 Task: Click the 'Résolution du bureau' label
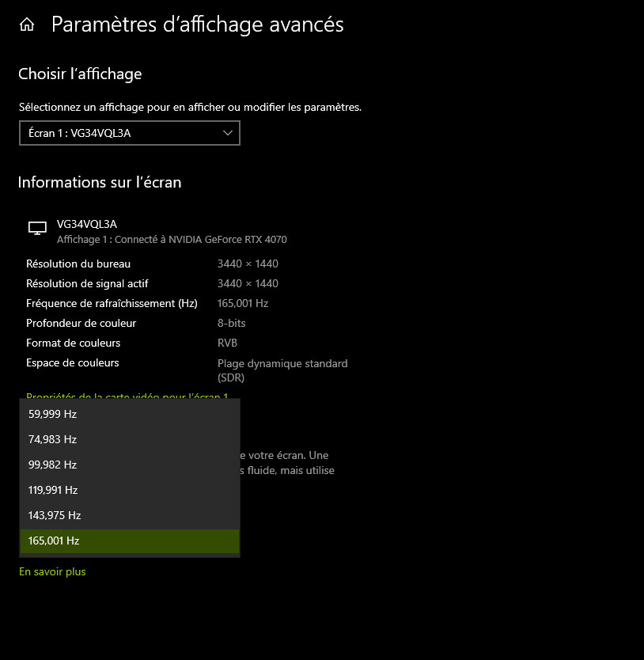pos(78,264)
